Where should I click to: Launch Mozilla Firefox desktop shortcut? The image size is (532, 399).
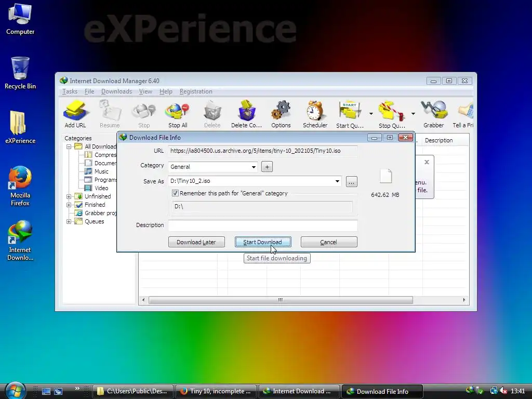(x=20, y=186)
